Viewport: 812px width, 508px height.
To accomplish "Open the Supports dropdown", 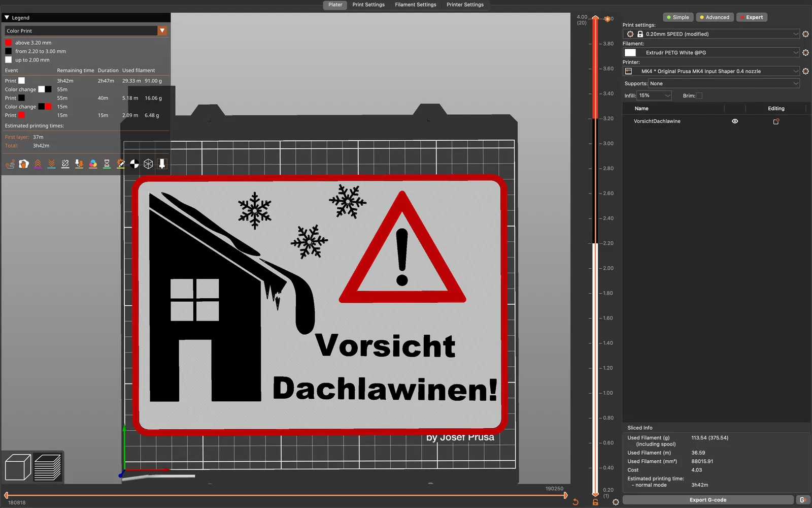I will click(x=724, y=83).
